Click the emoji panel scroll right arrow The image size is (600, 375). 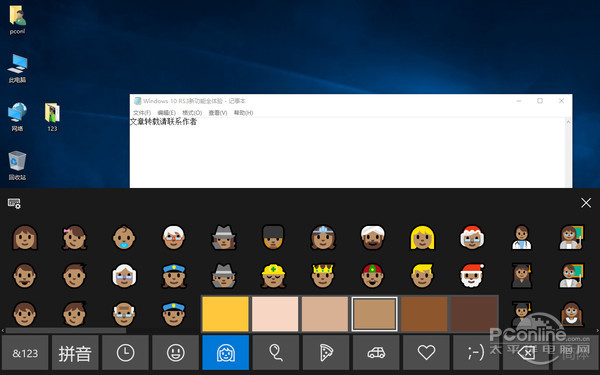[597, 330]
